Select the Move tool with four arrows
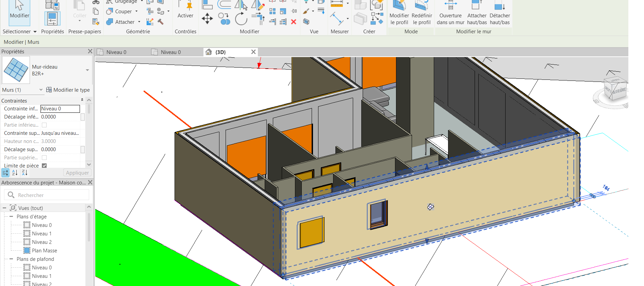This screenshot has width=644, height=286. pos(207,18)
